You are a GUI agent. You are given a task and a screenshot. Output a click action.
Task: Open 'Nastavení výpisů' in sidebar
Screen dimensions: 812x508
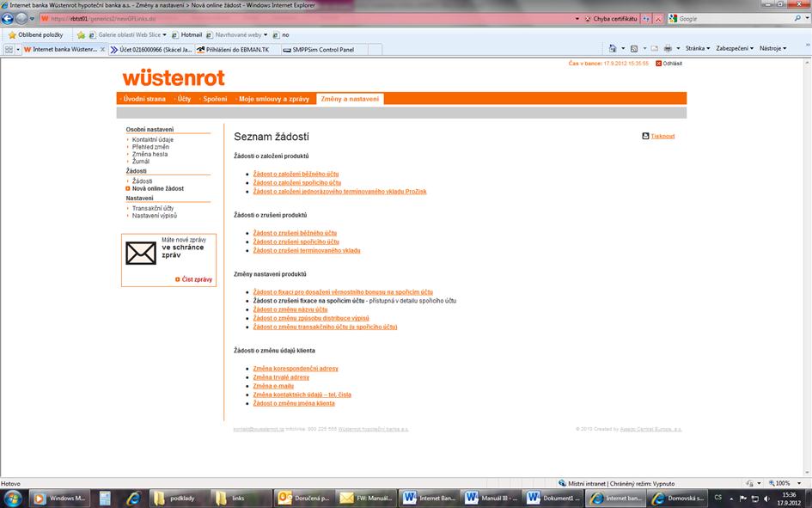tap(155, 216)
